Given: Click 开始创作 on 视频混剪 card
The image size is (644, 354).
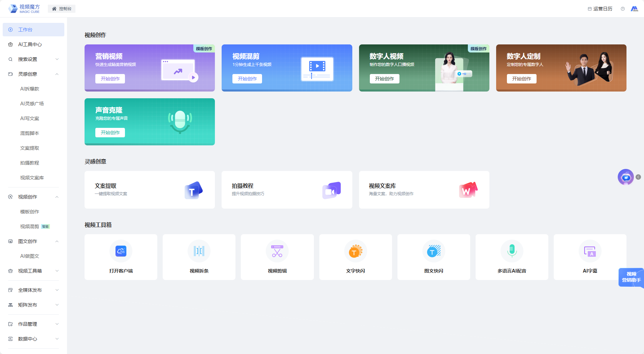Looking at the screenshot, I should click(247, 79).
